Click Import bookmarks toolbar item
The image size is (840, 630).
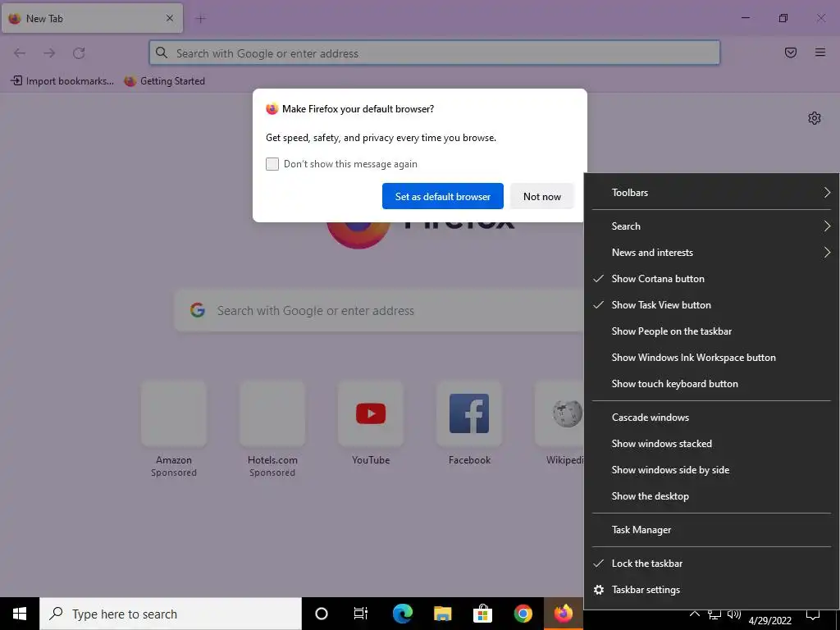point(62,81)
